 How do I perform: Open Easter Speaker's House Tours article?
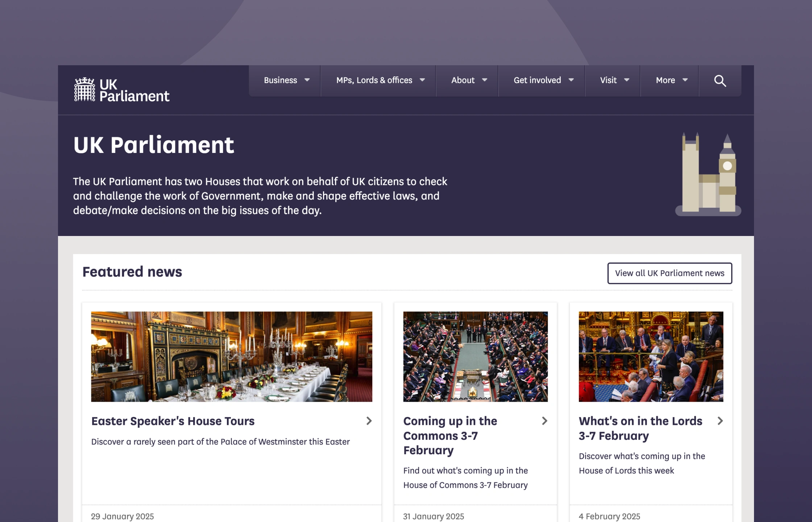173,421
